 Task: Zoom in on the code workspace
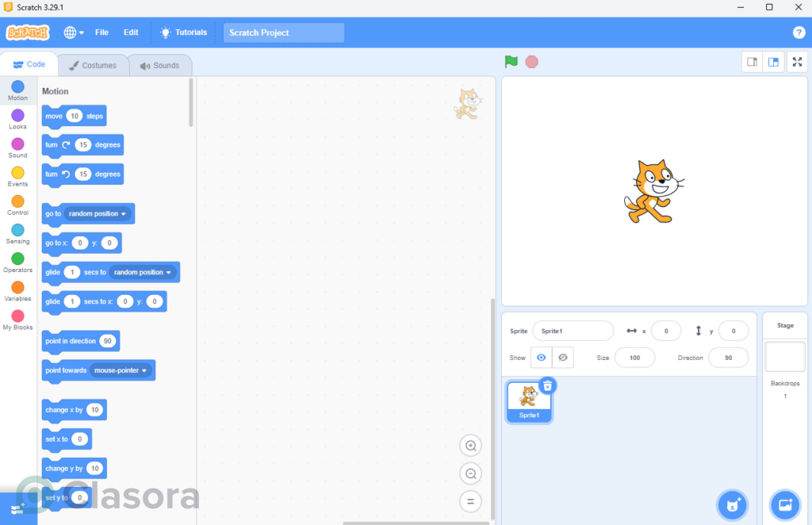tap(470, 446)
